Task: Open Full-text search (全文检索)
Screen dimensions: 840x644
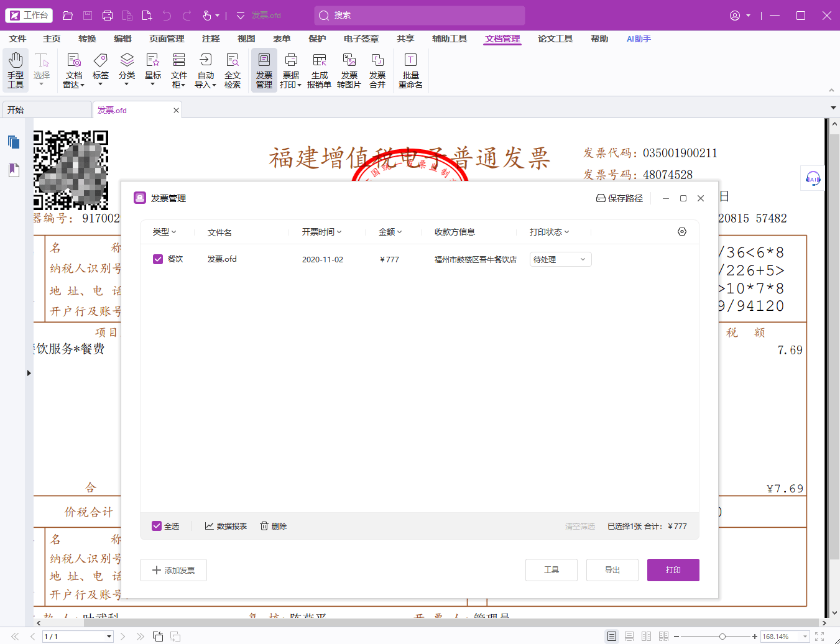Action: tap(233, 70)
